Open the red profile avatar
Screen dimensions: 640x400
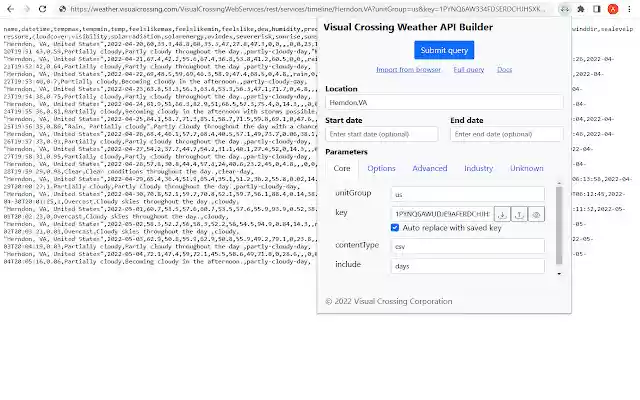tap(613, 9)
